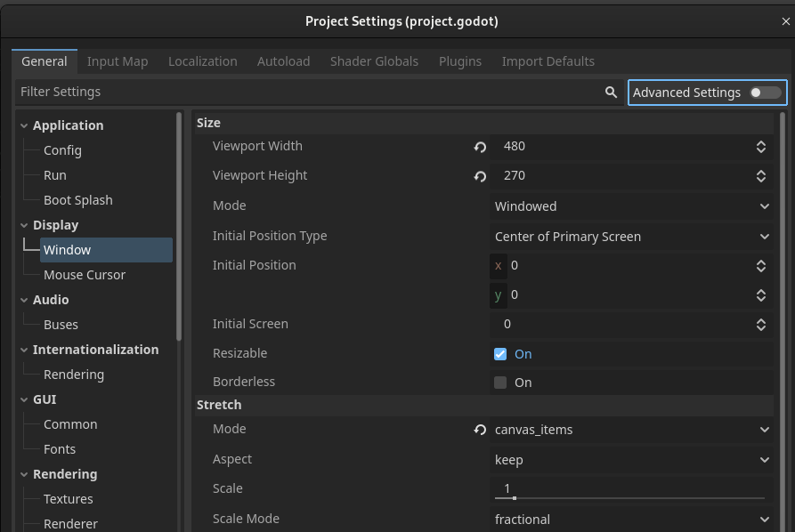Click the Size section header

(484, 123)
